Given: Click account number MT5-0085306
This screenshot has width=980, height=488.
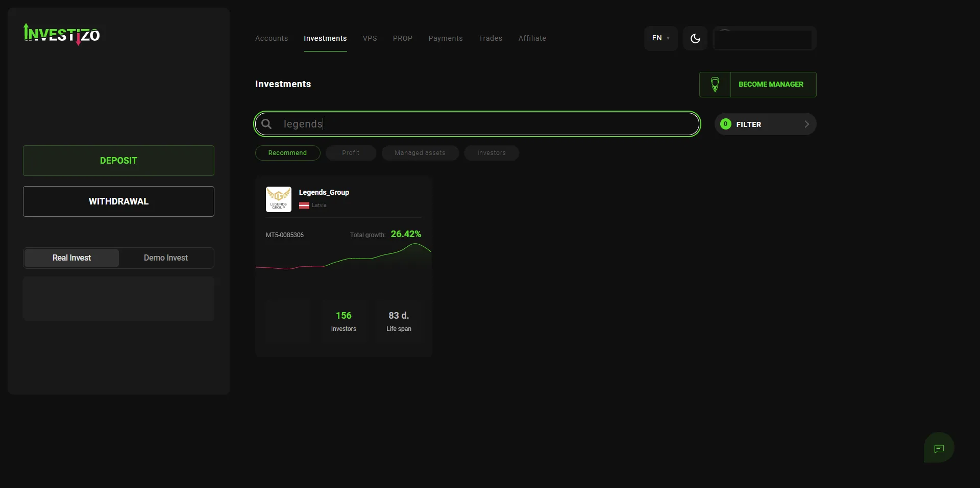Looking at the screenshot, I should click(285, 235).
